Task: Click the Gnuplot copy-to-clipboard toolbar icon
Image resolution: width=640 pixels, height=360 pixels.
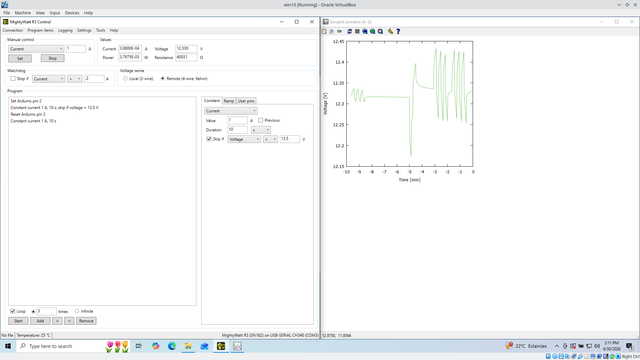Action: 324,31
